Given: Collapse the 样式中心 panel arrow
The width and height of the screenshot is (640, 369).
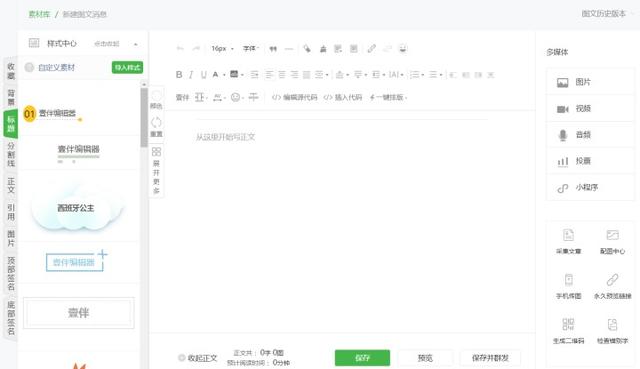Looking at the screenshot, I should pyautogui.click(x=136, y=44).
